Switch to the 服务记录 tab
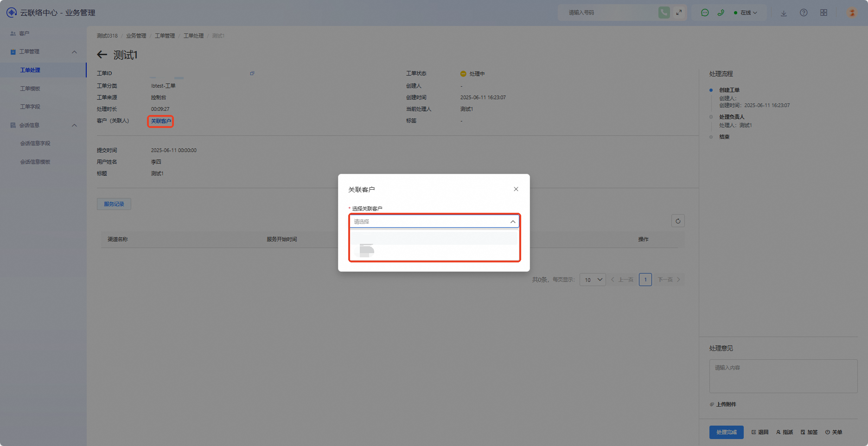Screen dimensions: 868x446 [114, 204]
